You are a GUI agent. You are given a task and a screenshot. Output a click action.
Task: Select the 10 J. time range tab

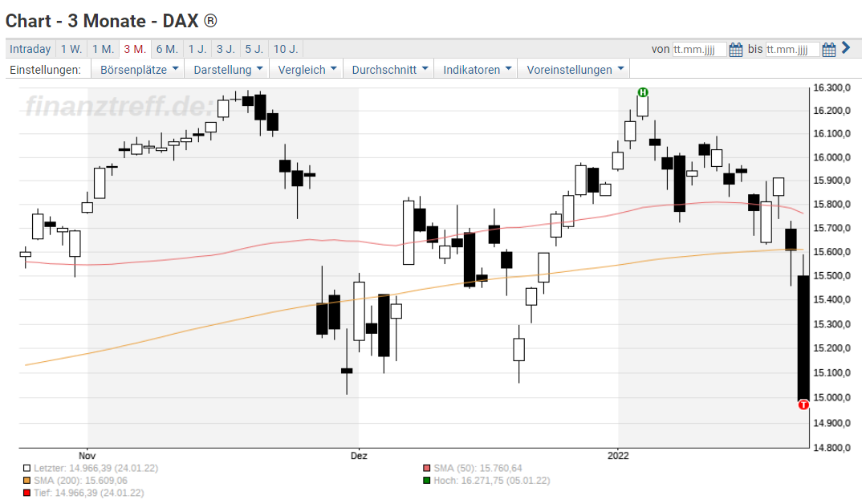point(286,49)
